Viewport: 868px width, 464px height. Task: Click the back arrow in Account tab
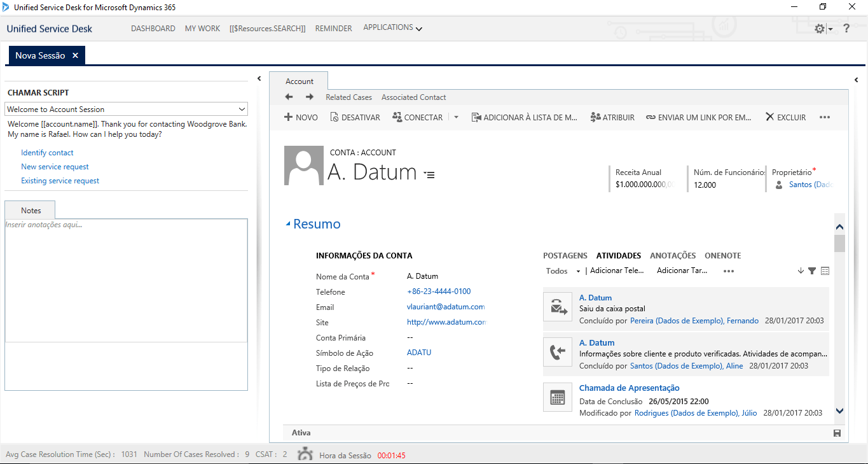[x=289, y=97]
